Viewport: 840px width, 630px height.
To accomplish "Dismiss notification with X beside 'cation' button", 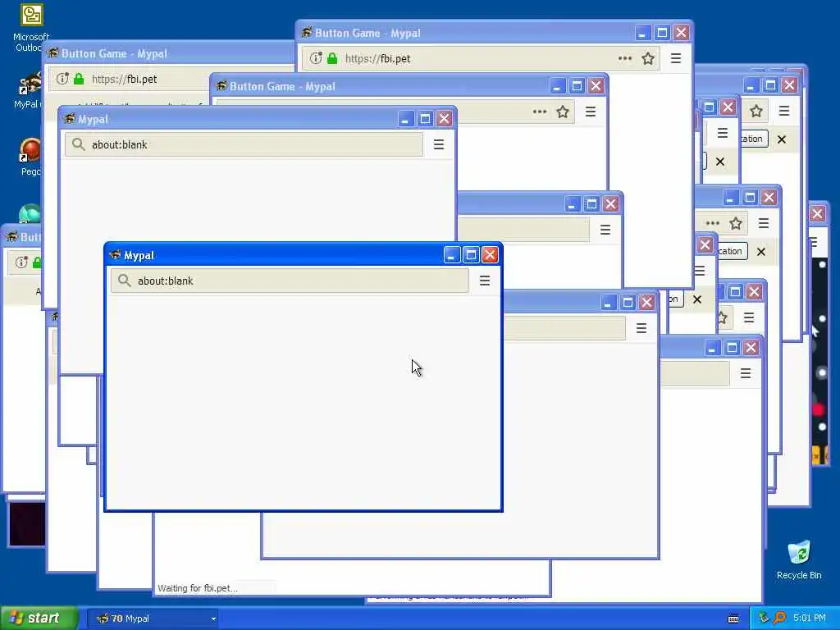I will pyautogui.click(x=760, y=252).
